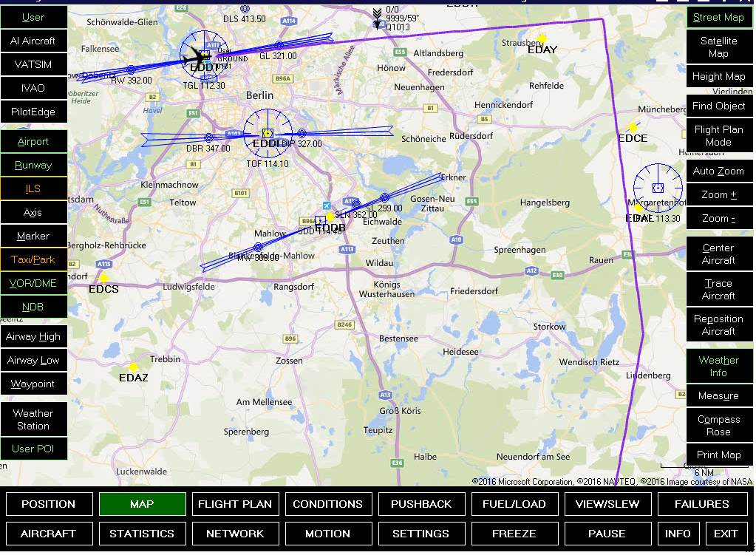This screenshot has height=558, width=756.
Task: Open the STATISTICS tab
Action: tap(142, 534)
